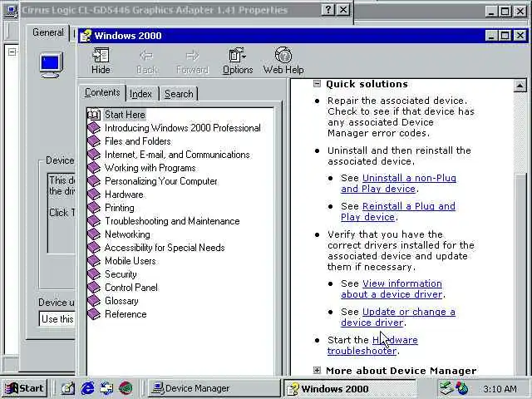This screenshot has width=532, height=399.
Task: Click the Device usage dropdown field
Action: pos(57,319)
